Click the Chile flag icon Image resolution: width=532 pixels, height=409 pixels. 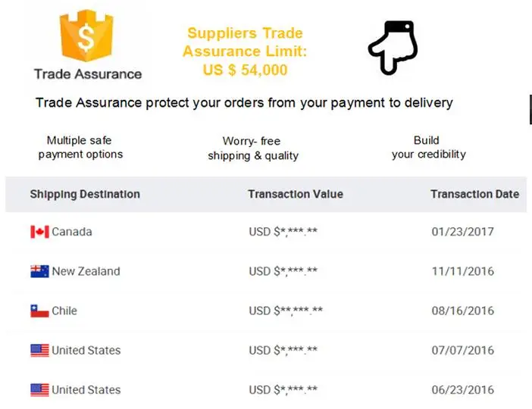[x=39, y=311]
